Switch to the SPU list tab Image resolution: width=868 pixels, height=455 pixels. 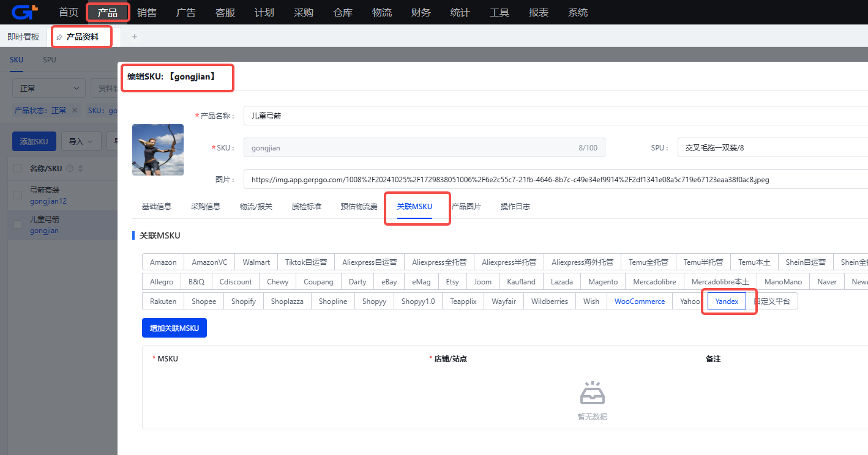coord(50,60)
